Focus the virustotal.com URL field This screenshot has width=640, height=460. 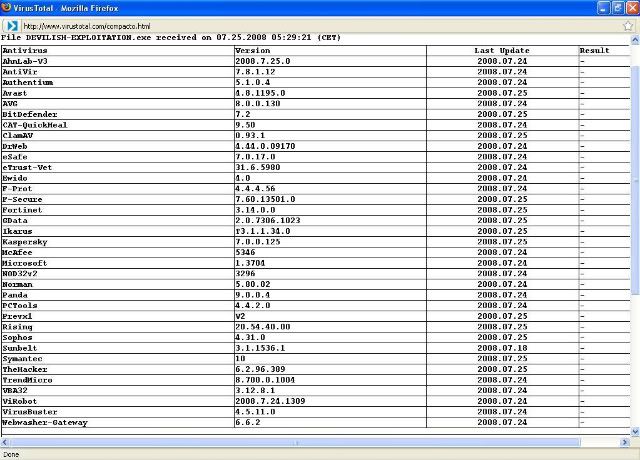click(x=320, y=26)
